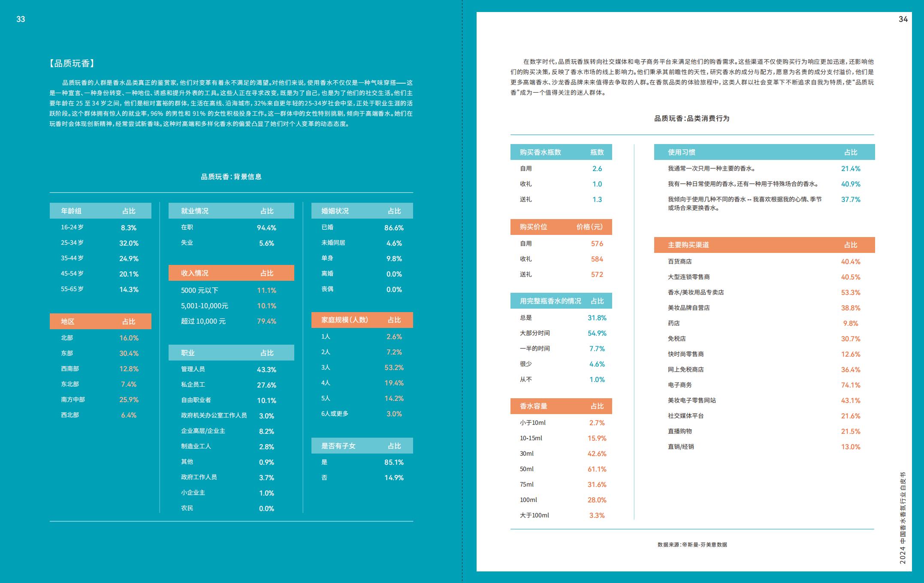Click the 25.9% value for 南方中部

pos(129,400)
